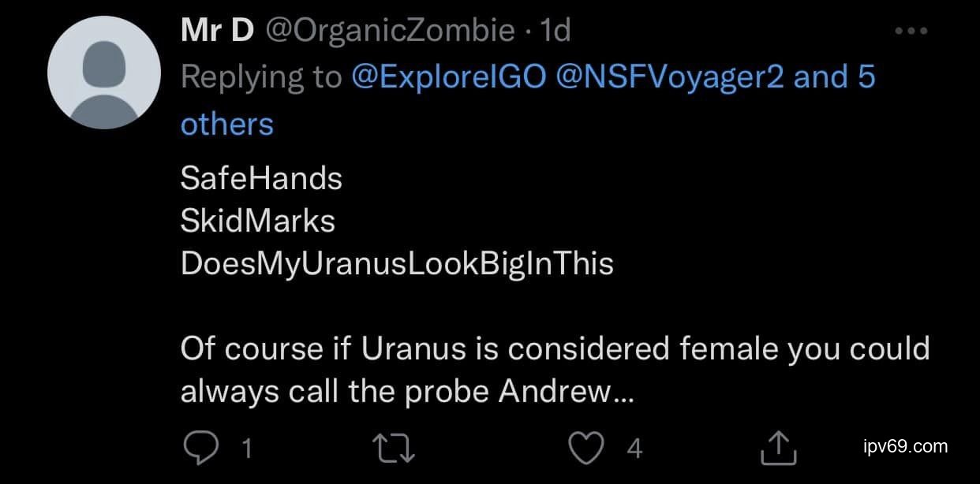This screenshot has height=484, width=980.
Task: Click the 'SkidMarks' line in the tweet
Action: pos(258,222)
